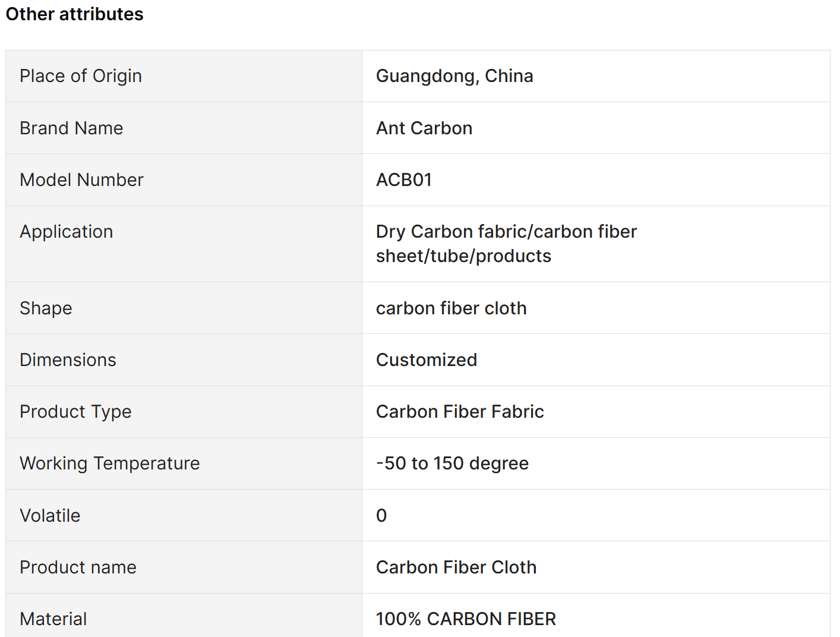Click the 'Ant Carbon' brand value
840x637 pixels.
(424, 128)
